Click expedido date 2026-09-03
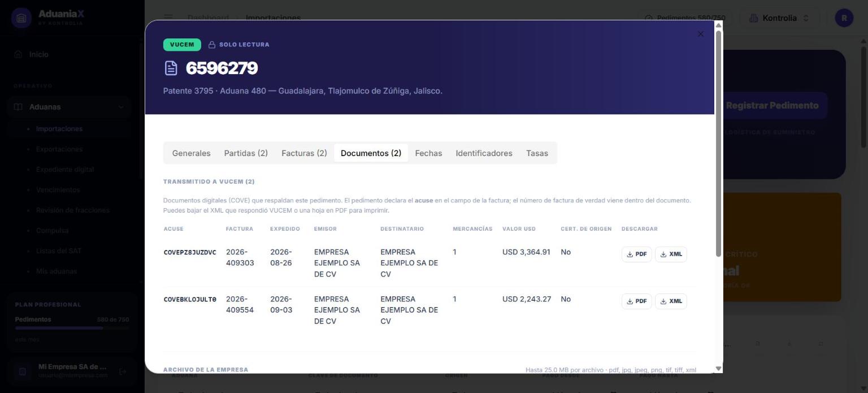This screenshot has height=393, width=868. (x=281, y=304)
